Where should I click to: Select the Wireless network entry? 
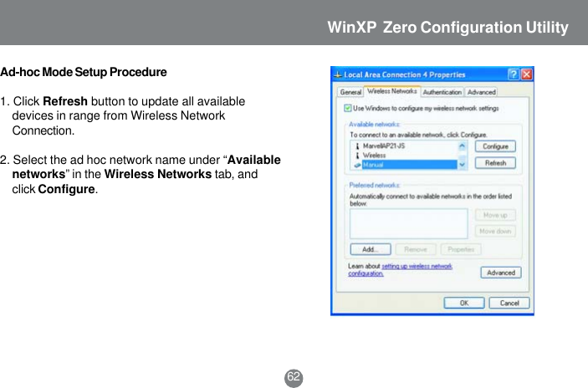point(374,156)
